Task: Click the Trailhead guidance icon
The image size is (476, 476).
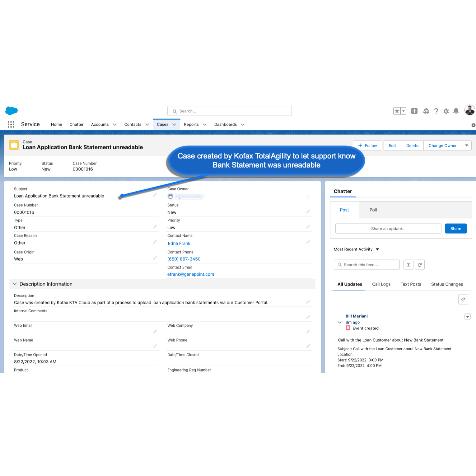Action: pos(426,111)
